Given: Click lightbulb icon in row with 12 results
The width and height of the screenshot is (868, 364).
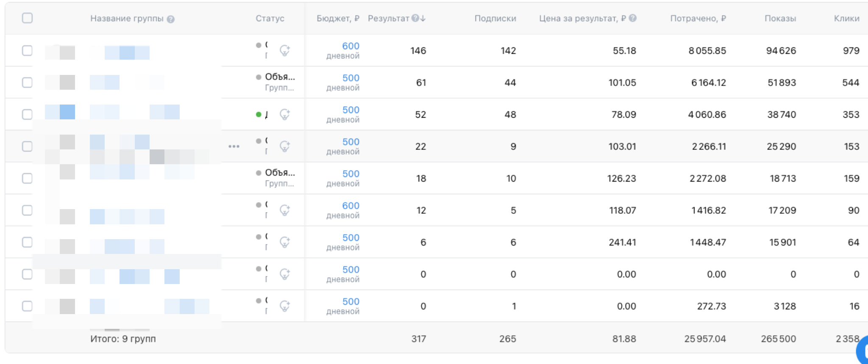Looking at the screenshot, I should click(x=285, y=210).
